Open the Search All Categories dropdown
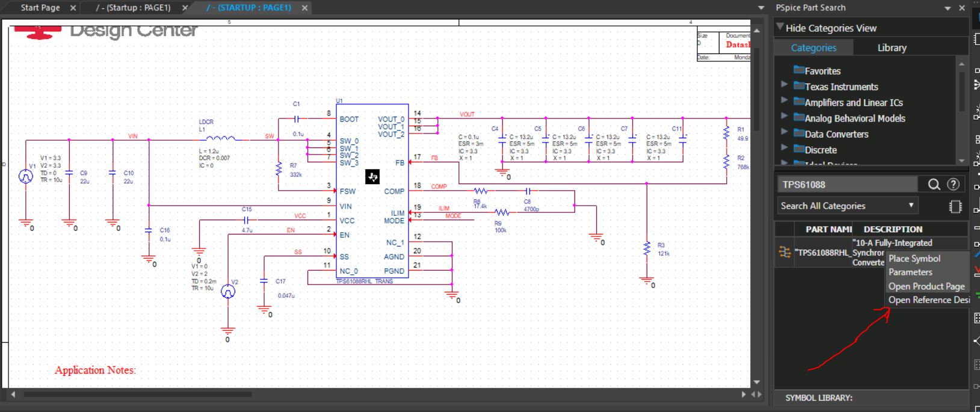The height and width of the screenshot is (412, 980). click(847, 206)
